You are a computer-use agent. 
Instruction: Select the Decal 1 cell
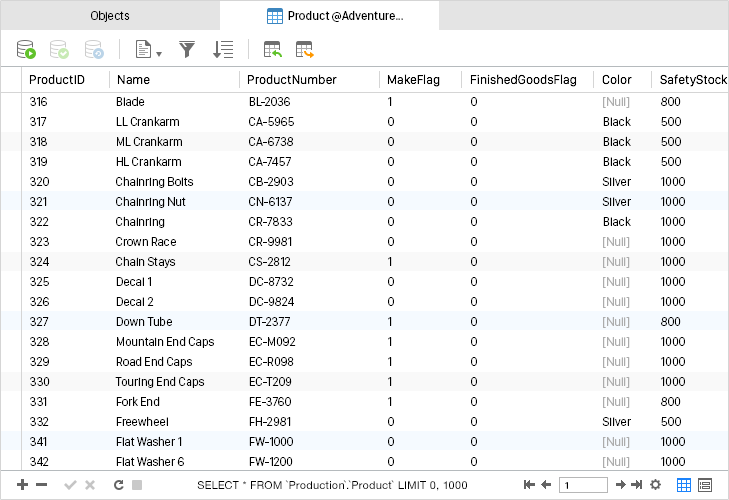[x=134, y=282]
